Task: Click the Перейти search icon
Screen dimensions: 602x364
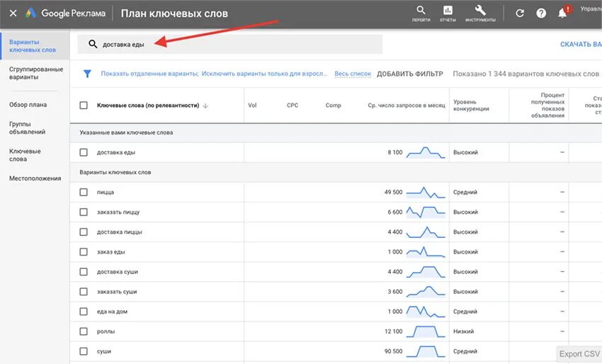Action: click(x=421, y=11)
